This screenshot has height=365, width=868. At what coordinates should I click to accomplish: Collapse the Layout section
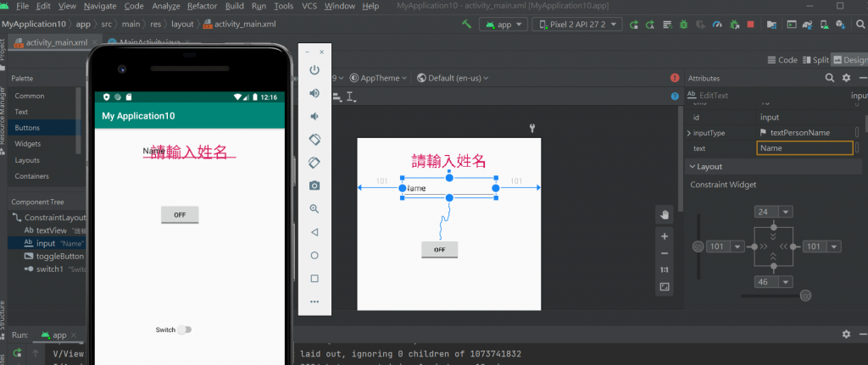pos(692,167)
